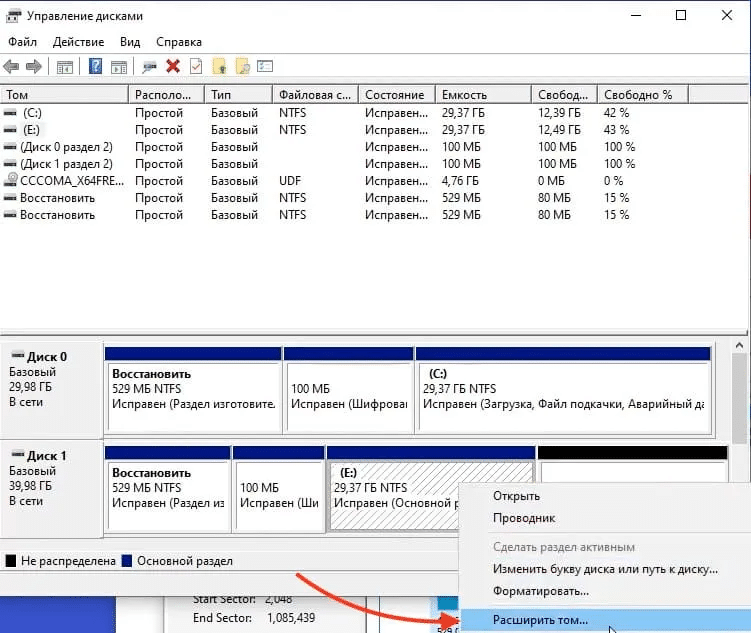751x633 pixels.
Task: Select Расширить том in context menu
Action: tap(540, 621)
